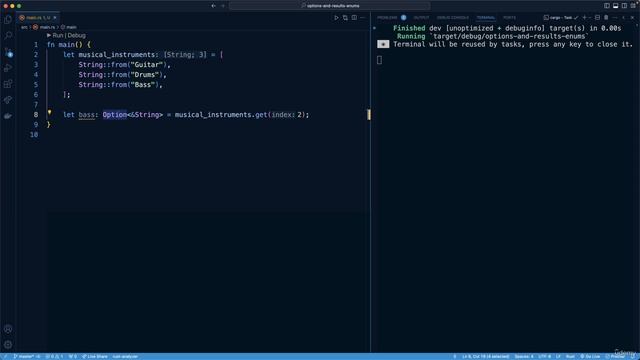
Task: Open the Search view in activity bar
Action: [8, 36]
